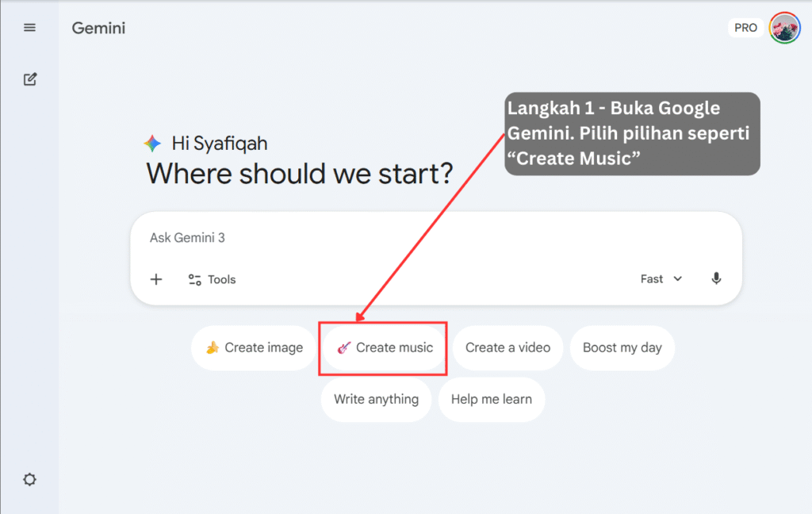Image resolution: width=812 pixels, height=514 pixels.
Task: Click the Boost my day chip
Action: tap(622, 347)
